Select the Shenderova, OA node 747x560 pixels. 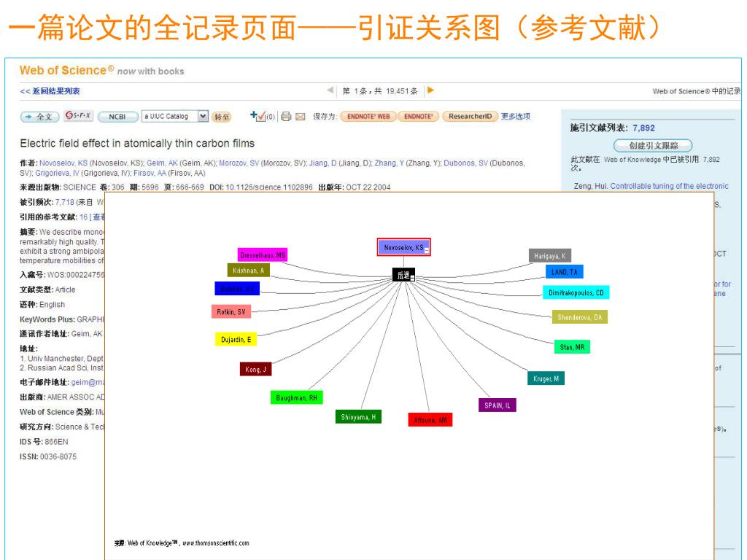580,317
